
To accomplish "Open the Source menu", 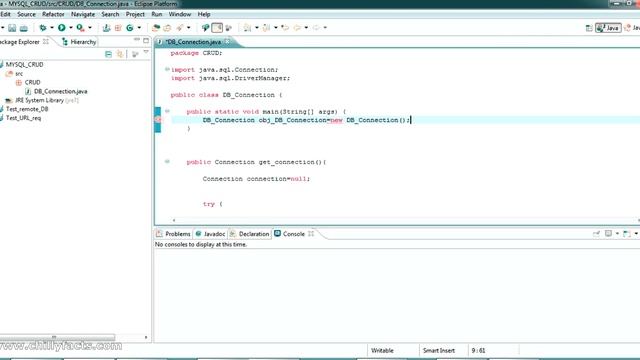I will pyautogui.click(x=27, y=14).
